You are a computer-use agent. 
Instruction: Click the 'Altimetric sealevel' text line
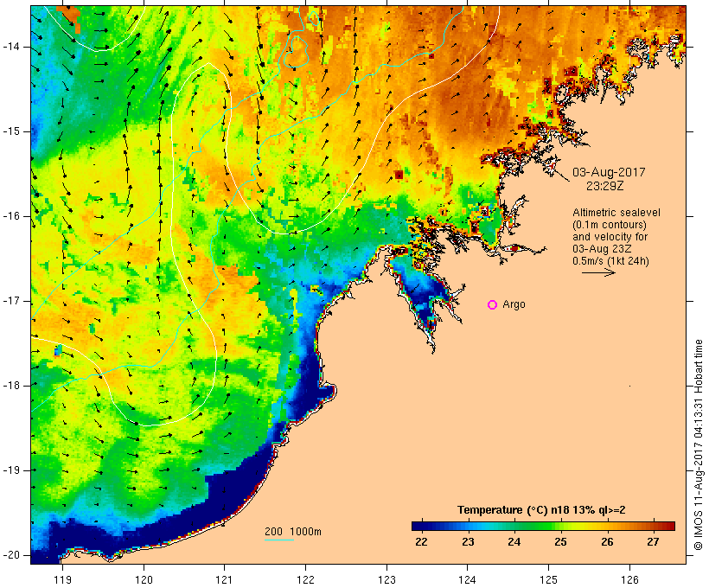pos(616,213)
